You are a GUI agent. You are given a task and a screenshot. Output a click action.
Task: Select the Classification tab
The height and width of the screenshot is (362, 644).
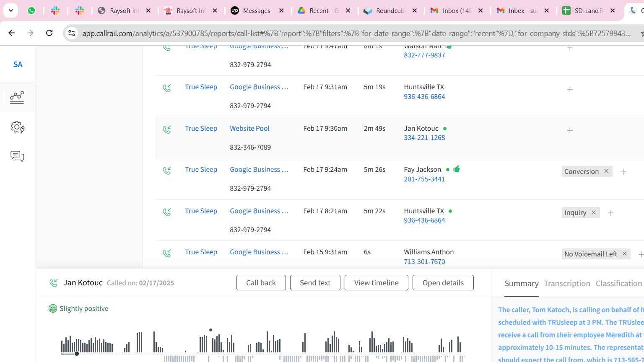619,284
